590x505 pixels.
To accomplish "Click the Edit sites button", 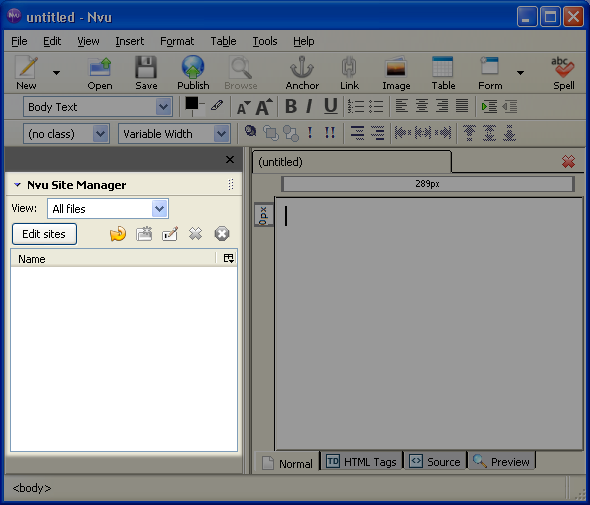I will pos(44,234).
